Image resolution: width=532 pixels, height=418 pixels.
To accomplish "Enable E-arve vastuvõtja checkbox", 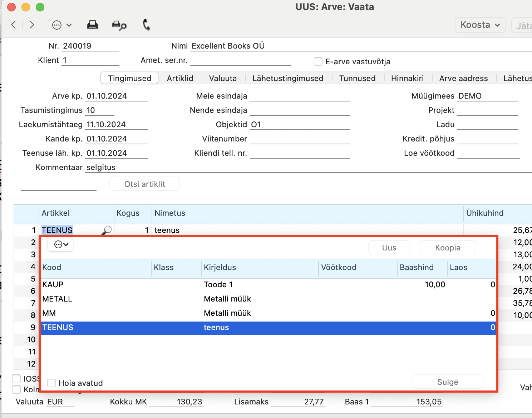I will [x=318, y=61].
